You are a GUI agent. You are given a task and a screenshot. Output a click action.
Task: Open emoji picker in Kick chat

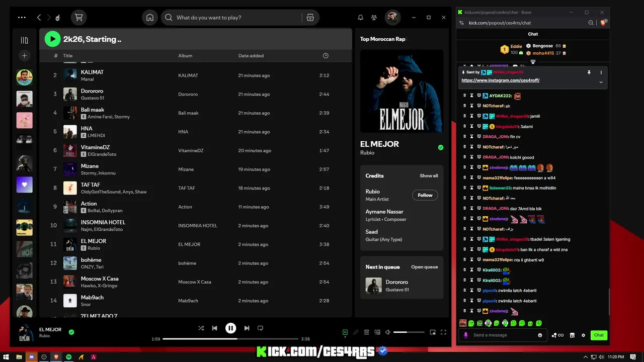pos(540,335)
